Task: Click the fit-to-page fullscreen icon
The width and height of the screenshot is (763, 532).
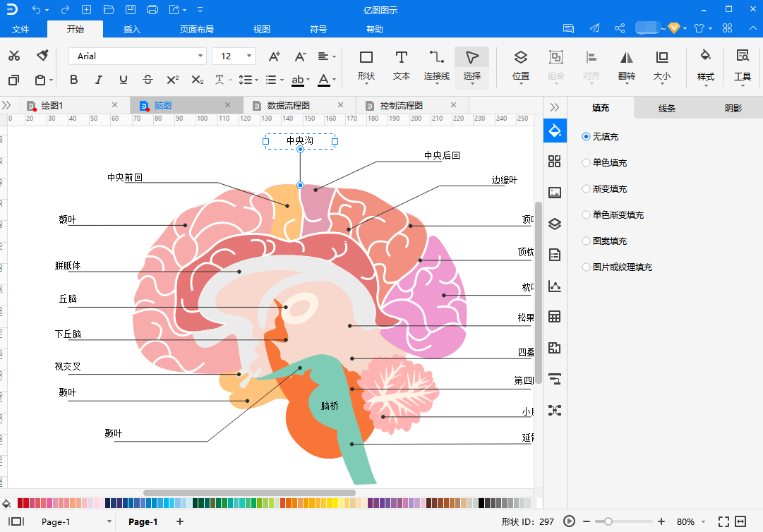Action: (723, 522)
